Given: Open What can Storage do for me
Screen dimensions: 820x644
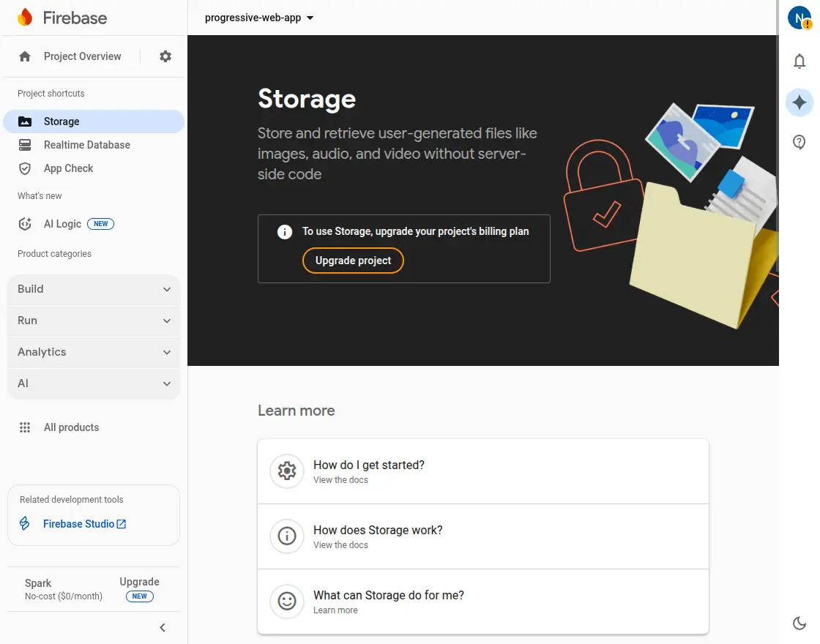Looking at the screenshot, I should (x=482, y=602).
